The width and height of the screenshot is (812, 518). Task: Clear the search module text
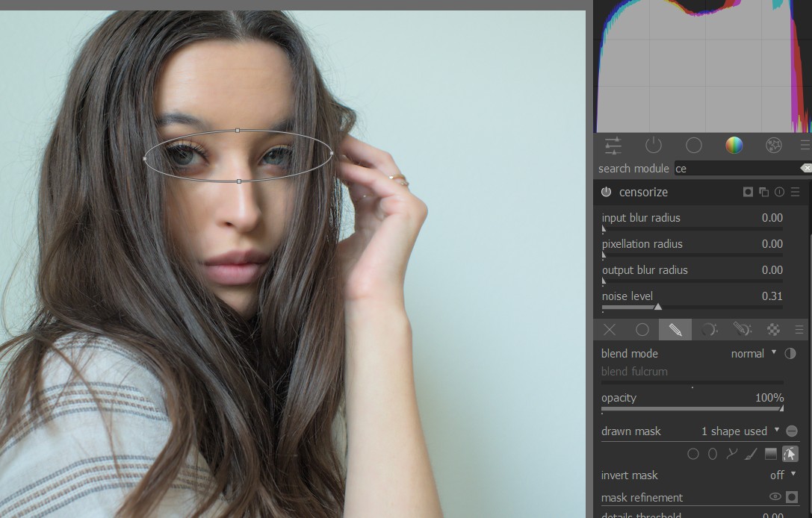point(806,168)
